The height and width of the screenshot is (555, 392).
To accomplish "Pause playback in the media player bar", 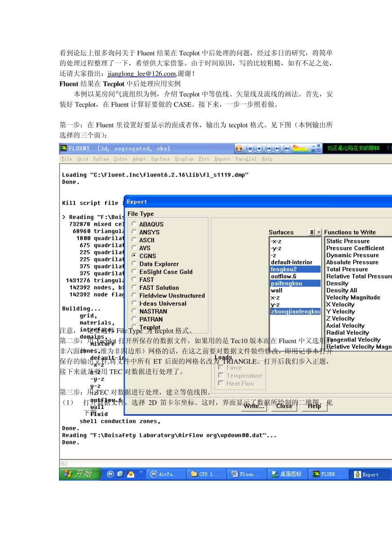I will point(250,149).
